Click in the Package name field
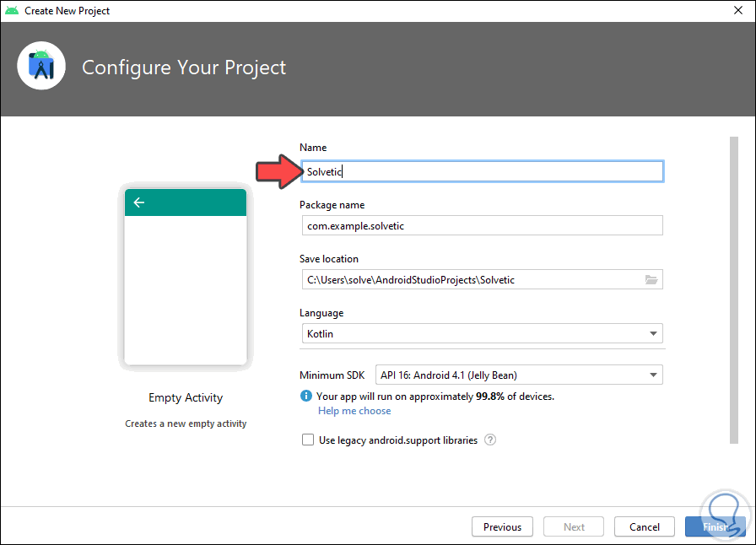Image resolution: width=756 pixels, height=545 pixels. (x=481, y=226)
